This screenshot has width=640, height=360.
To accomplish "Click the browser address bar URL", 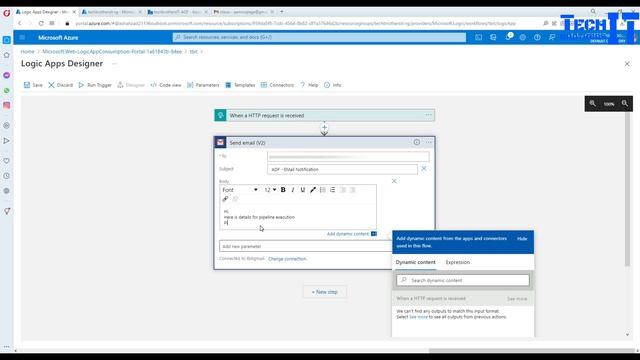I will click(x=296, y=23).
